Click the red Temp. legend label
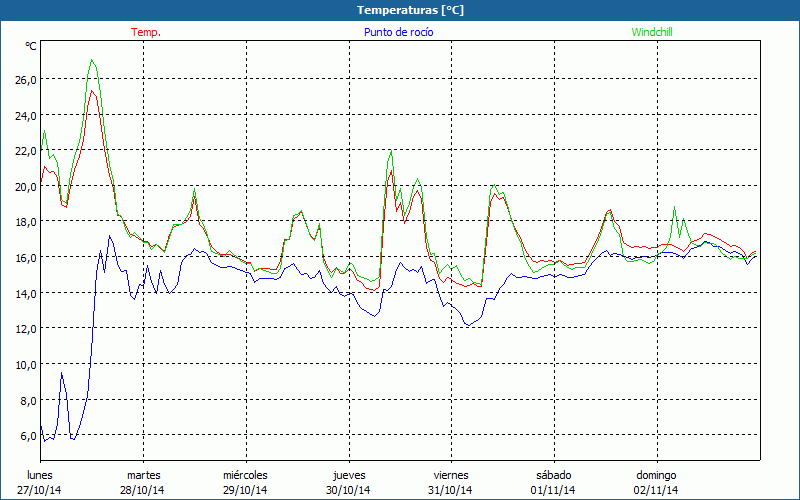This screenshot has height=500, width=800. point(146,32)
